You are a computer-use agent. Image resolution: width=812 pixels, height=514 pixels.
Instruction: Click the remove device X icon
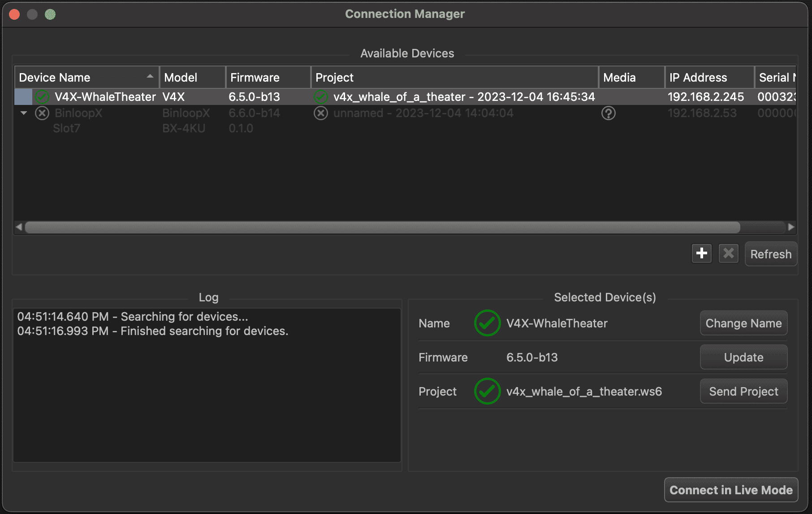pyautogui.click(x=728, y=253)
